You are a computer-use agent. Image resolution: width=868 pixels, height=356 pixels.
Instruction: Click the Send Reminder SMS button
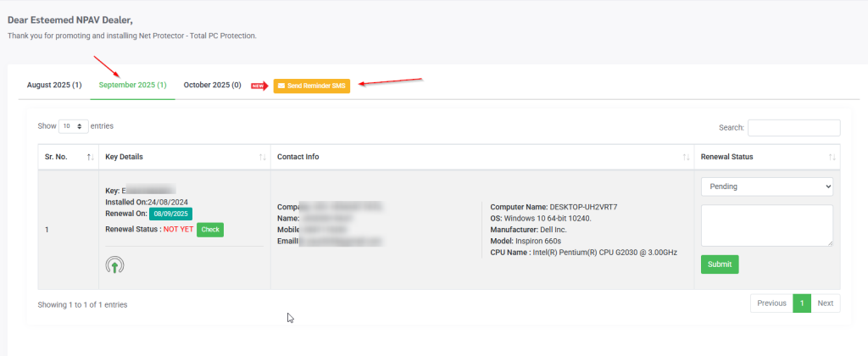point(311,86)
